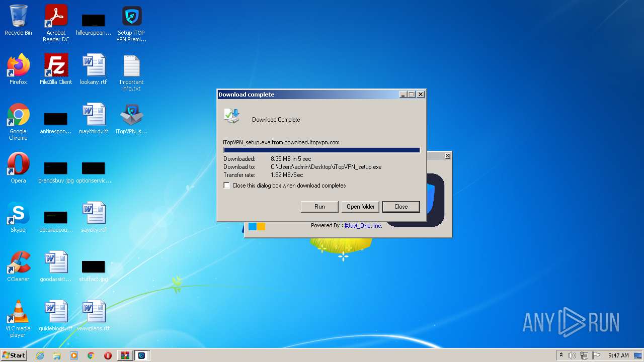Open the Windows Start menu
Screen dimensions: 644x362
point(14,355)
